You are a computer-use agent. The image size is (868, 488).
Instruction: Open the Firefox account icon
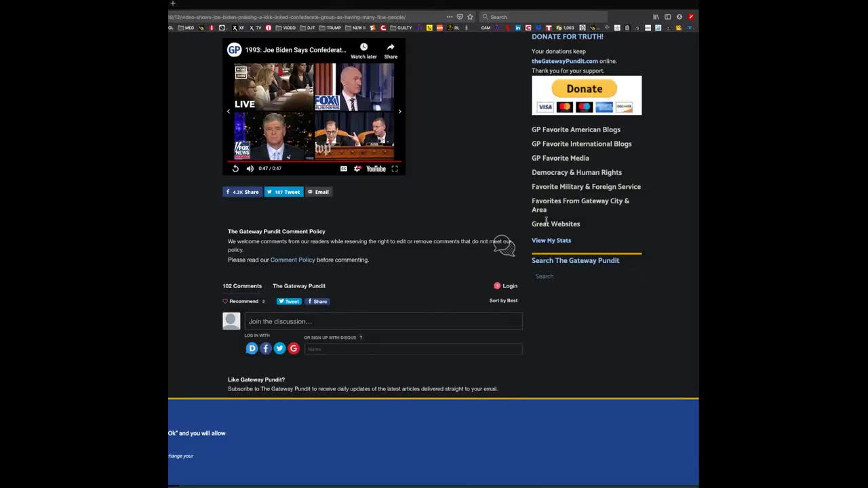pyautogui.click(x=679, y=17)
